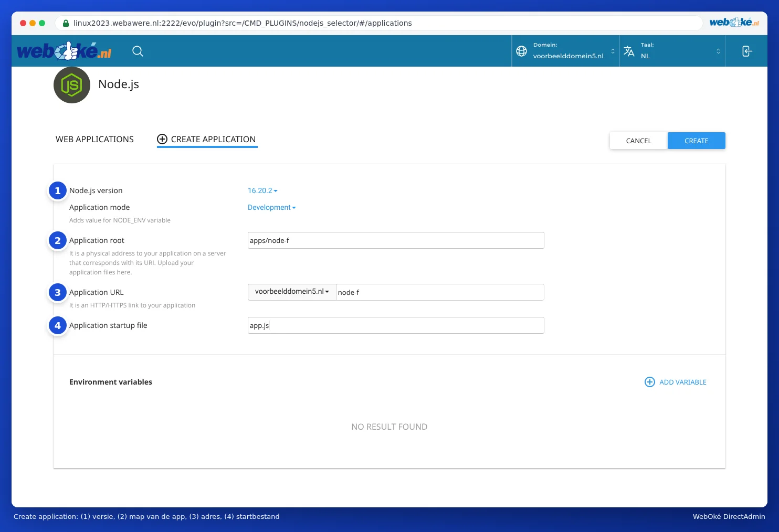Open the Taal language dropdown

point(672,51)
